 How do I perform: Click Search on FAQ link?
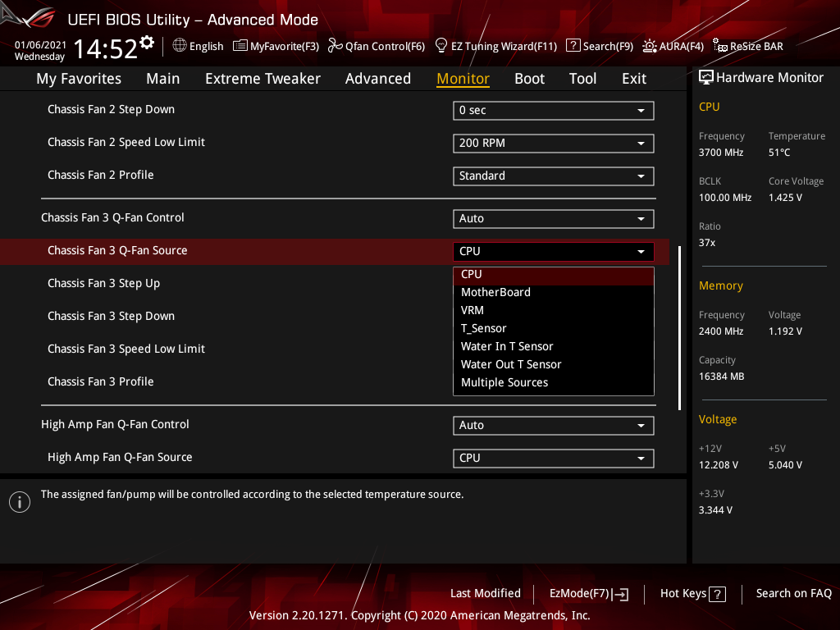point(793,594)
